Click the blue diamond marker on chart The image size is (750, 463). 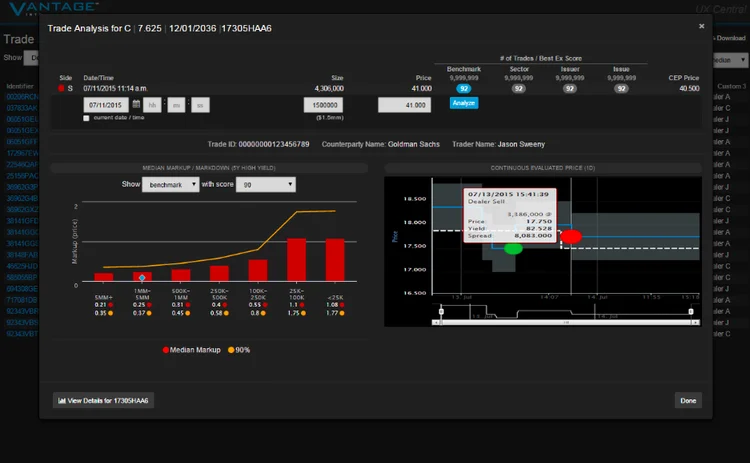(142, 277)
